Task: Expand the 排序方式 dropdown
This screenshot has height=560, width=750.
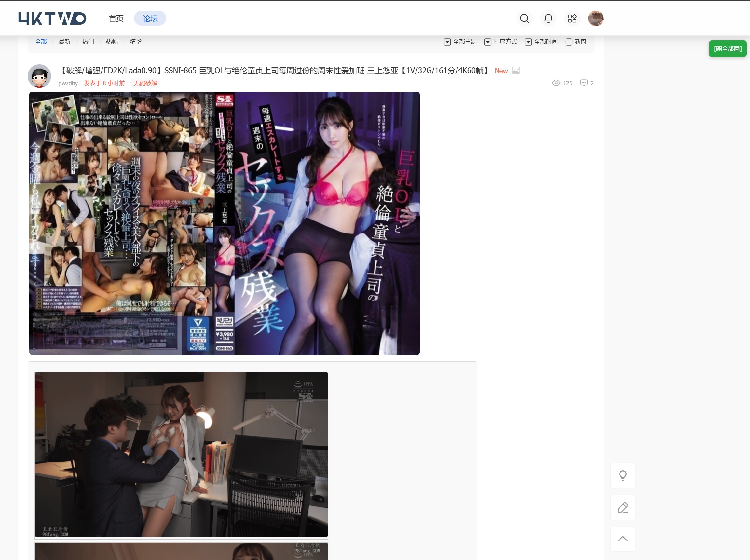Action: pos(501,42)
